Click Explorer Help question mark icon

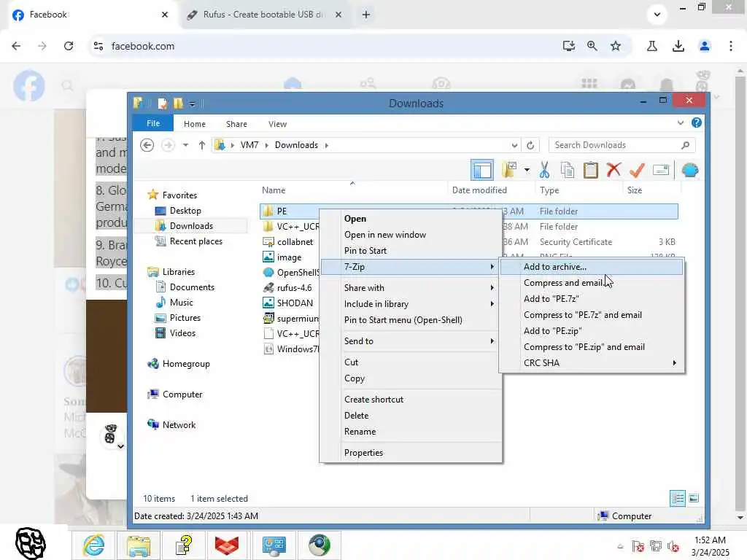(x=696, y=122)
